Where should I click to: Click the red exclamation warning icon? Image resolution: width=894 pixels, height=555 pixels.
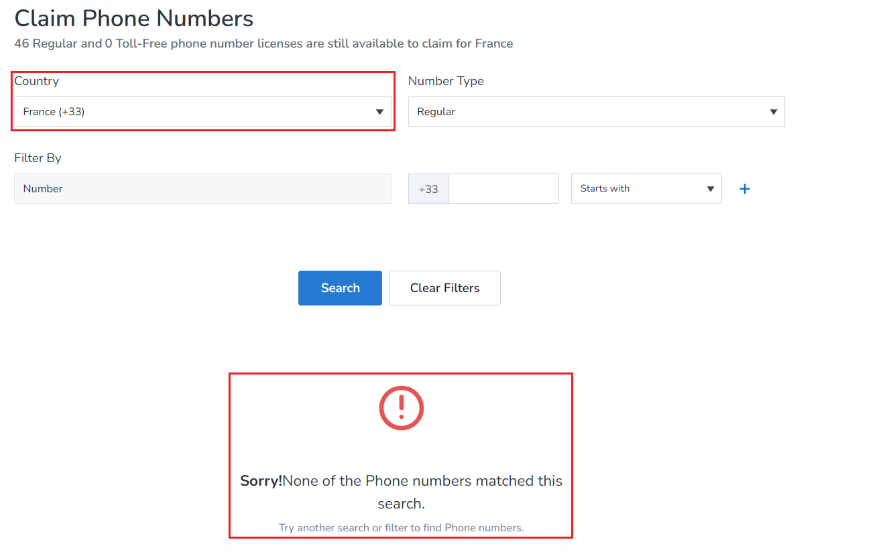(401, 407)
